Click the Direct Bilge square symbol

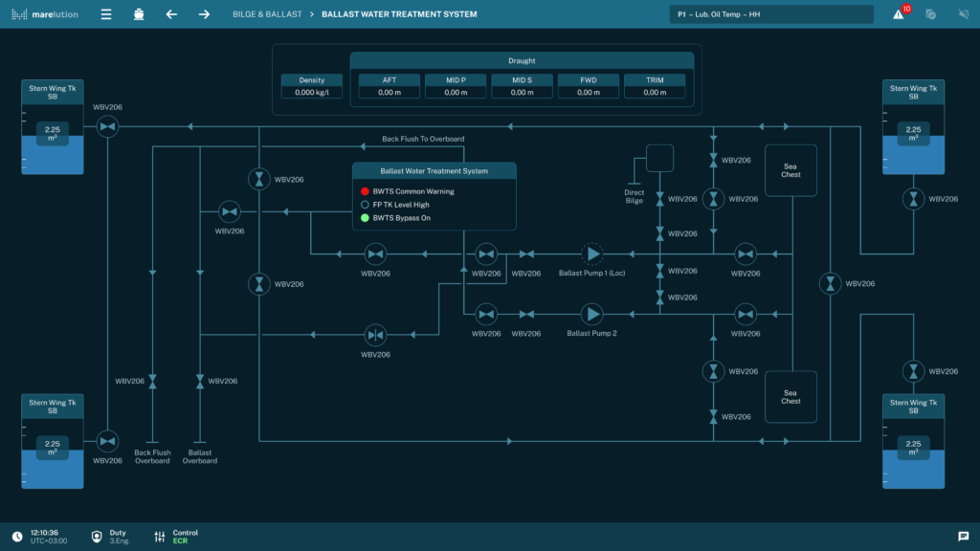coord(660,158)
